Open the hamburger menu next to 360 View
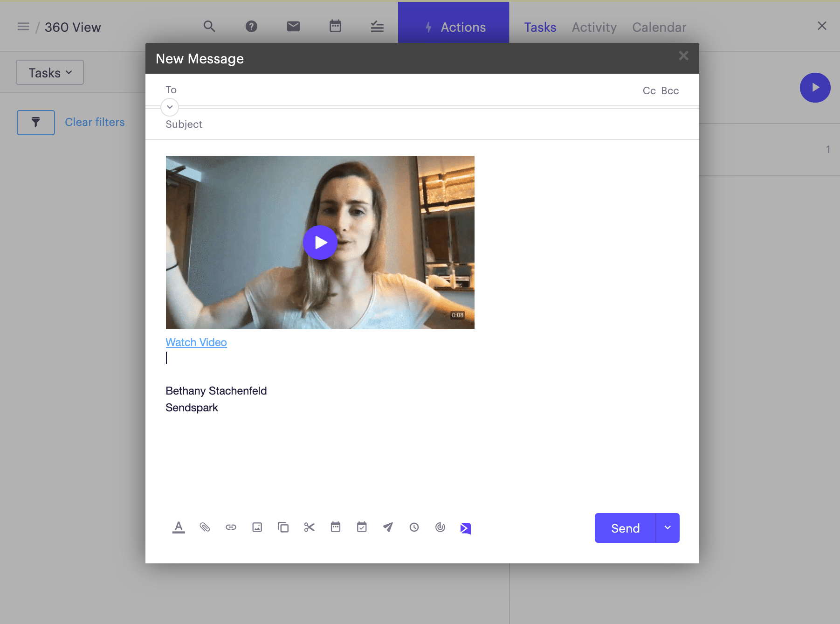 click(x=23, y=27)
